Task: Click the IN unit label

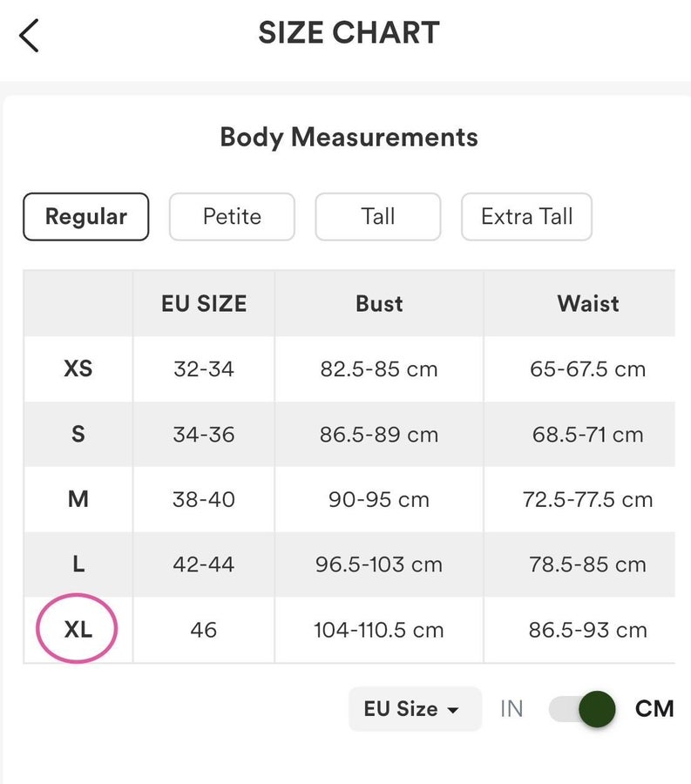Action: coord(511,709)
